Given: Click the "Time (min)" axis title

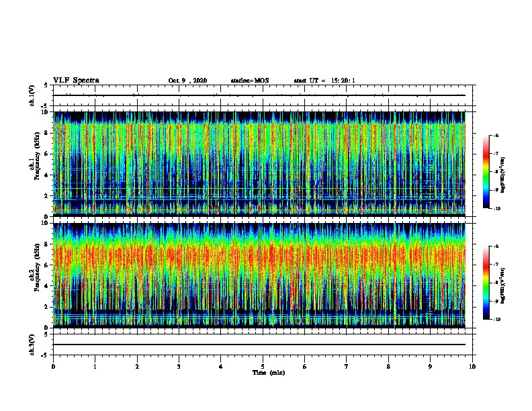Looking at the screenshot, I should point(269,373).
